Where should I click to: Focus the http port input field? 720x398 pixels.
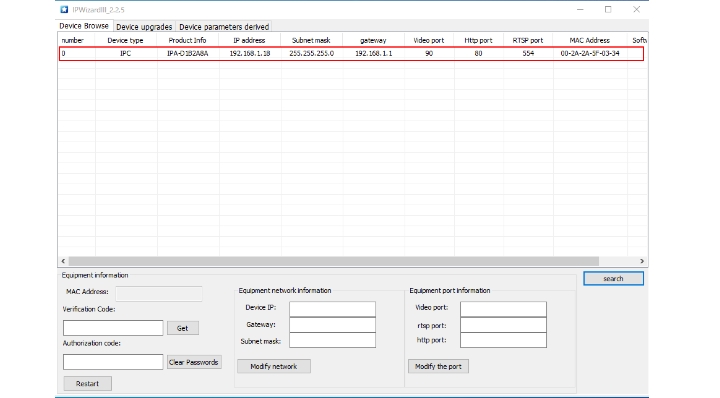coord(503,340)
